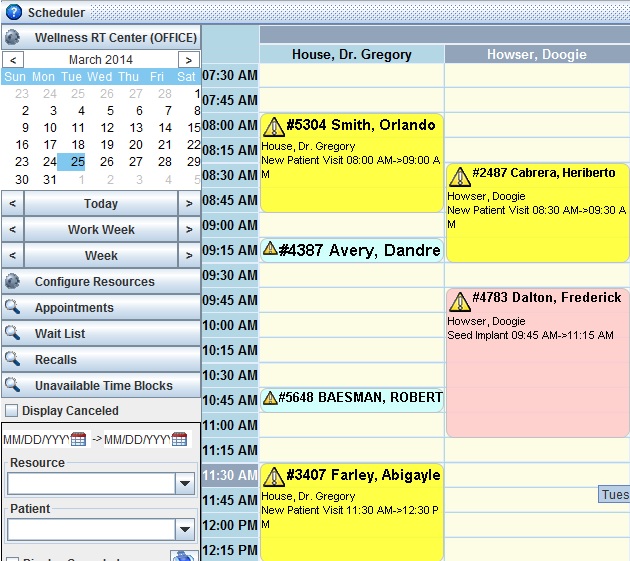This screenshot has width=630, height=561.
Task: Toggle the Display Canceled checkbox
Action: [x=11, y=411]
